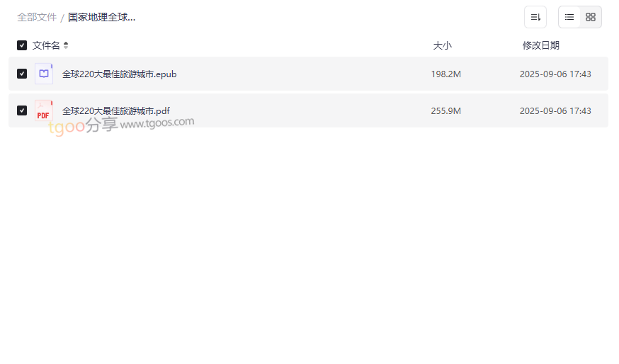Go back to 全部文件 breadcrumb
Screen dimensions: 619x364
coord(37,18)
